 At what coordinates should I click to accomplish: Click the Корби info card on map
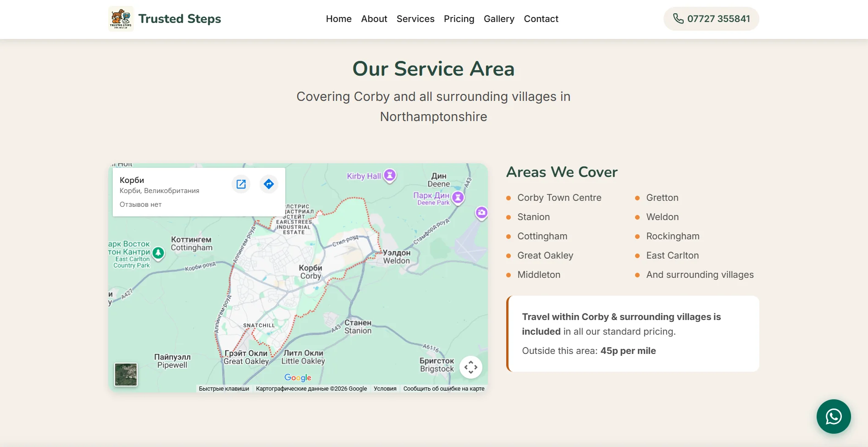tap(160, 190)
